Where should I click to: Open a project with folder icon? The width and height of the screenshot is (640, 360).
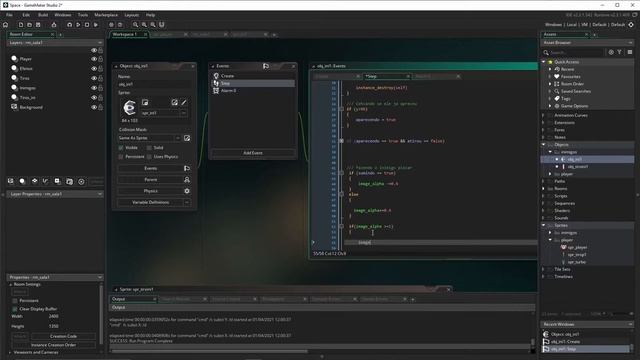point(29,25)
